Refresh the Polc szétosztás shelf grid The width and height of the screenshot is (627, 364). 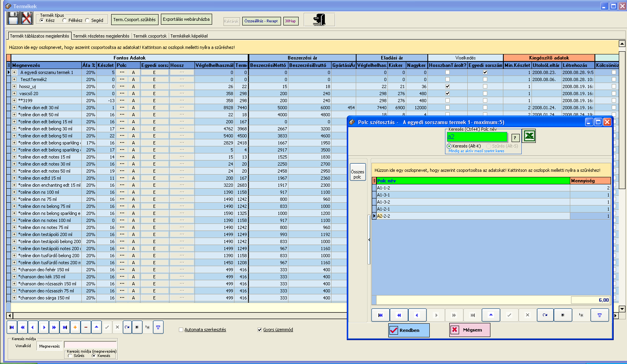point(545,315)
